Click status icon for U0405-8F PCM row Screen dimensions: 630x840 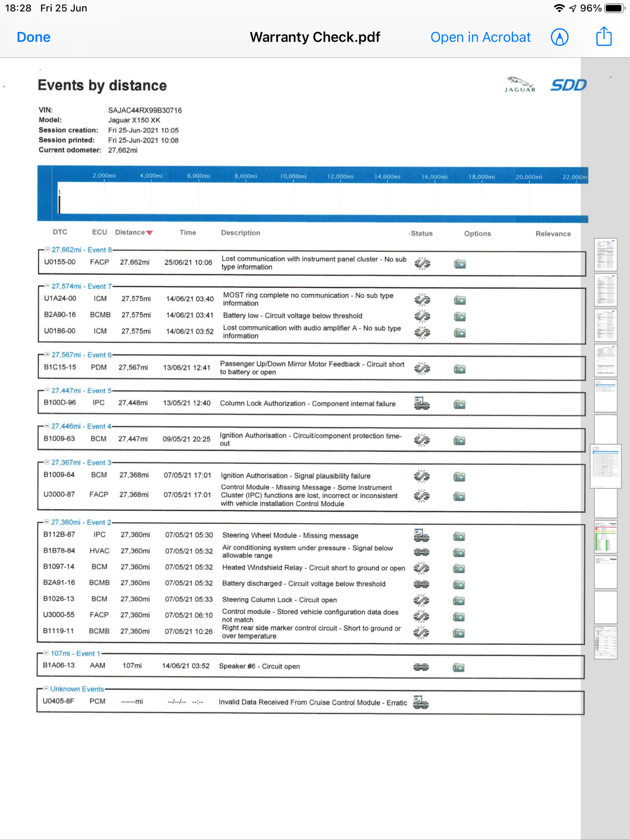tap(420, 702)
